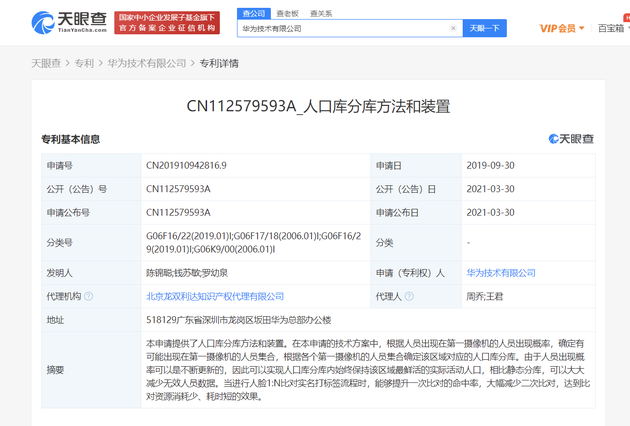
Task: Click the classification number G06F16/22 cell
Action: coord(254,242)
